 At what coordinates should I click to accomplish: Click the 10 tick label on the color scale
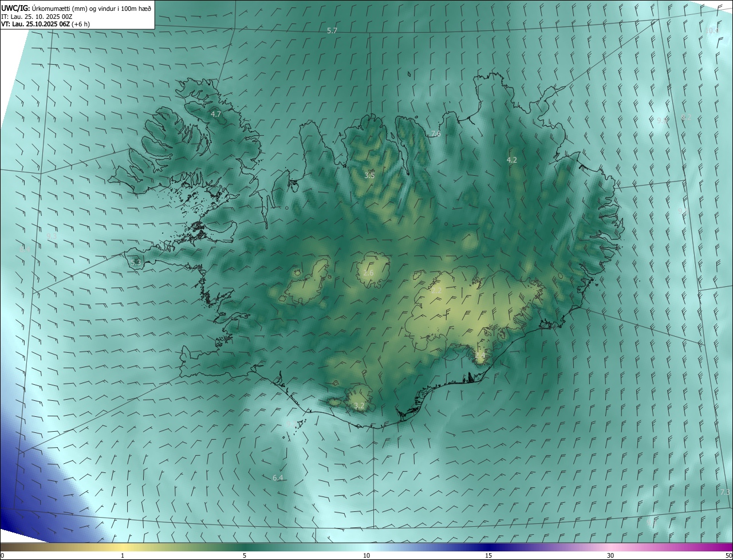(366, 555)
